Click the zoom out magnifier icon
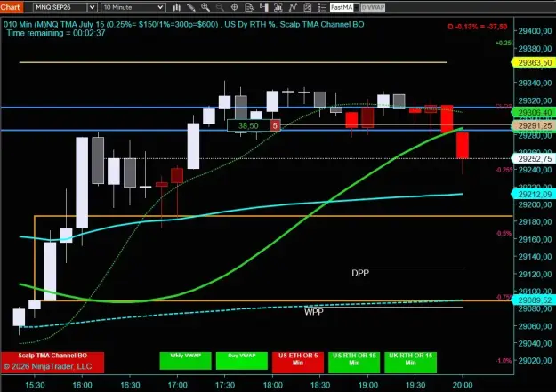The width and height of the screenshot is (556, 392). tap(220, 7)
